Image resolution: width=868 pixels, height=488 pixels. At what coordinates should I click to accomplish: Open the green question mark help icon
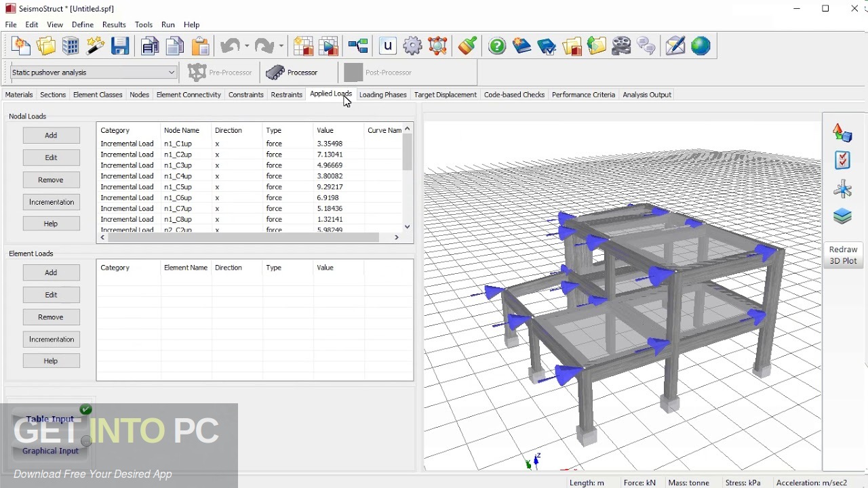point(497,46)
